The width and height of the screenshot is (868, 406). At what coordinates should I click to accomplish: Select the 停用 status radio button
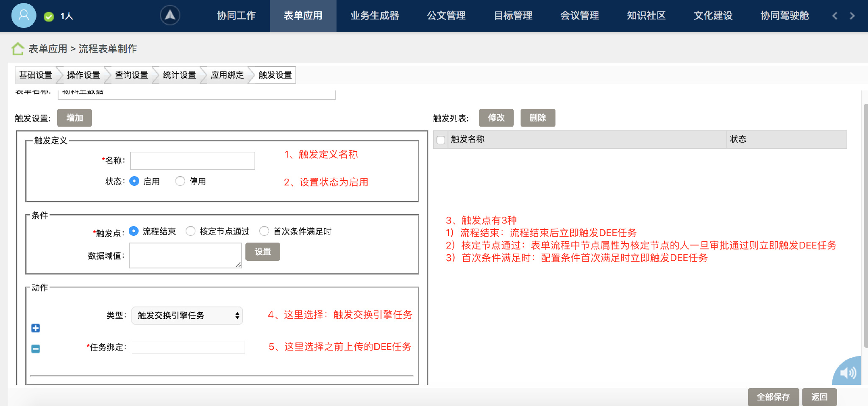coord(180,181)
